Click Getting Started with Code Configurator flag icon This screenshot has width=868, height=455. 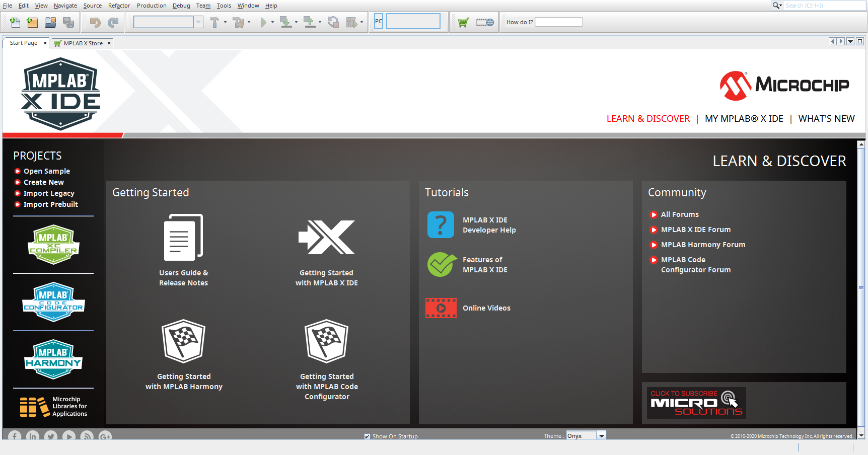tap(327, 341)
